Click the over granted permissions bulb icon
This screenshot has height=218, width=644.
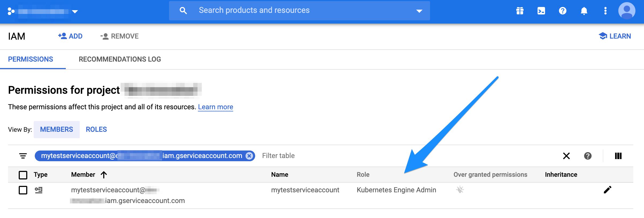[460, 190]
